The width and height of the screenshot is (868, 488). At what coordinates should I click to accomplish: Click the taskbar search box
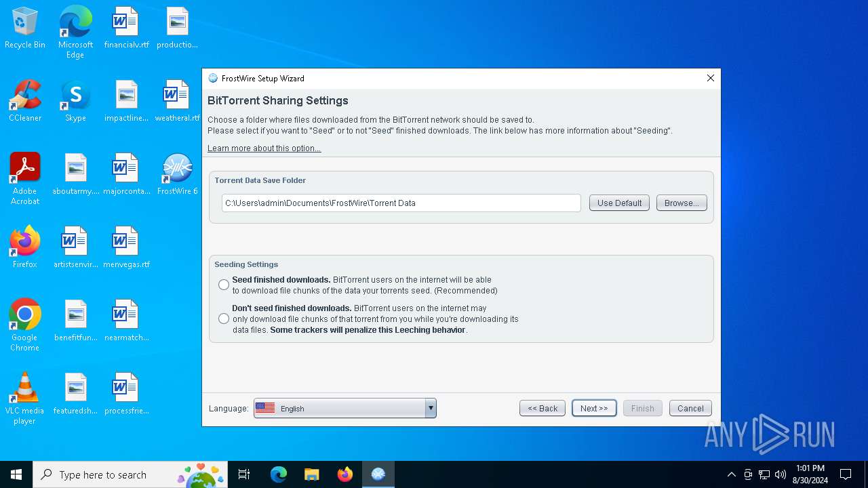pyautogui.click(x=132, y=474)
